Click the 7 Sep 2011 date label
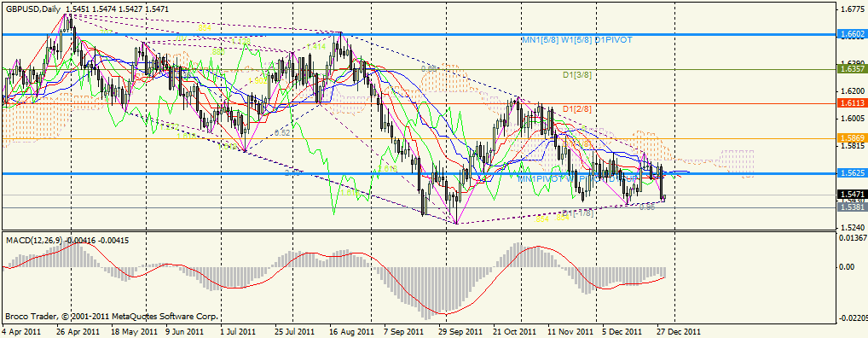 [x=405, y=332]
